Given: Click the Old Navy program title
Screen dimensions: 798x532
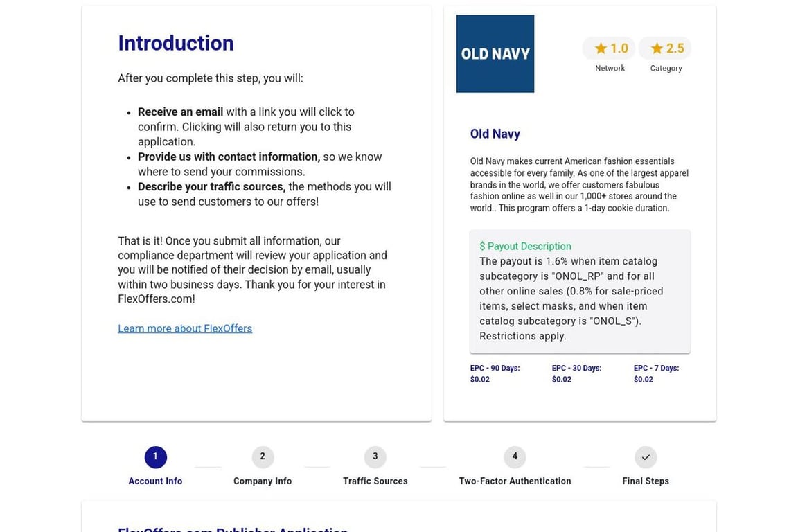Looking at the screenshot, I should tap(495, 134).
